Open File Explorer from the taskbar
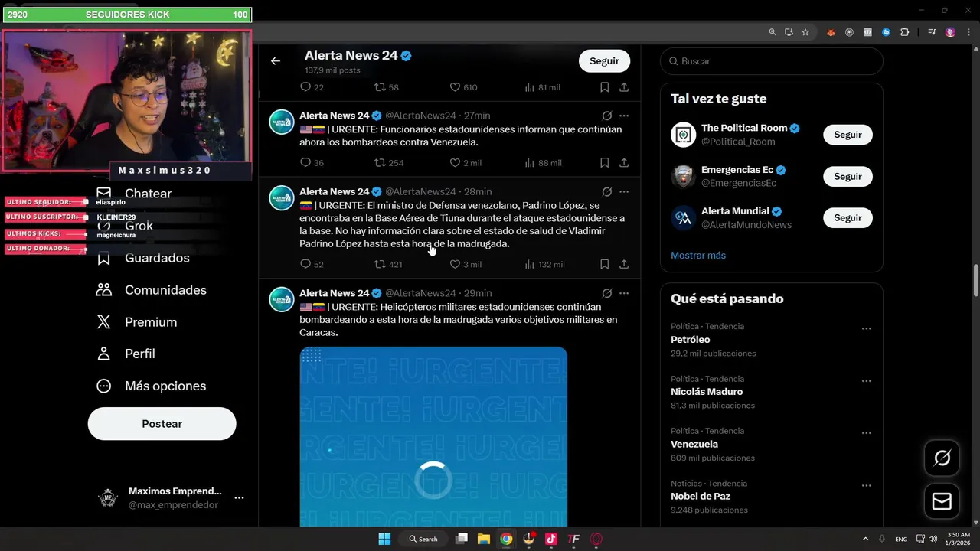The width and height of the screenshot is (980, 551). (484, 539)
